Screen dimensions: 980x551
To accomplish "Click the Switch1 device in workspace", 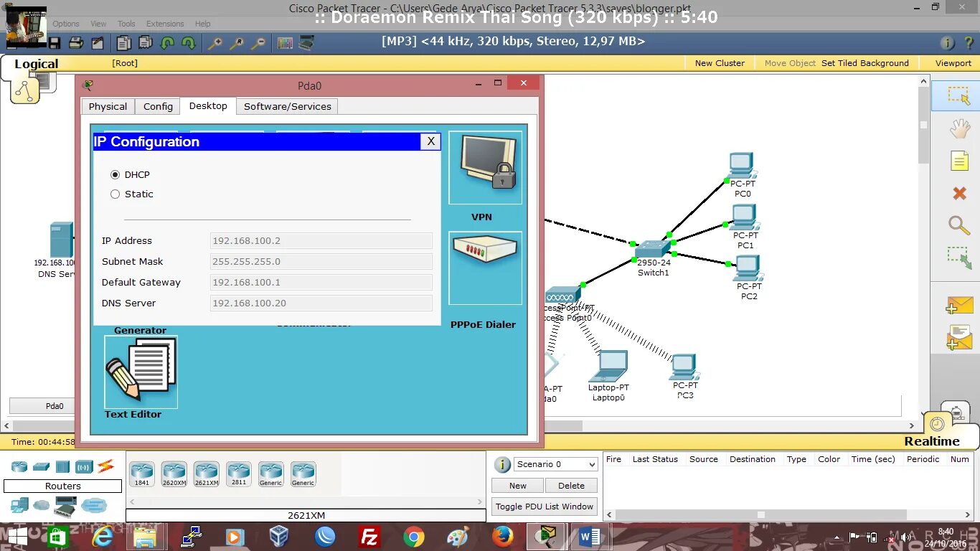I will point(652,250).
